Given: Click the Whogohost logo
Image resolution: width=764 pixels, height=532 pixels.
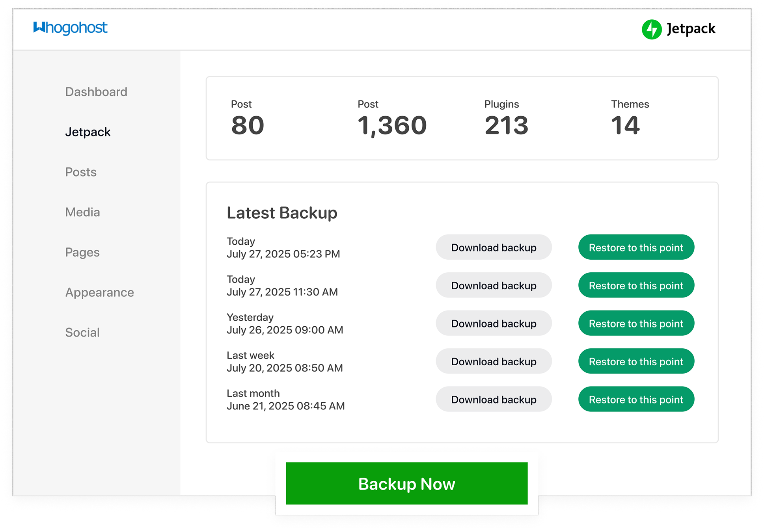Looking at the screenshot, I should [70, 28].
